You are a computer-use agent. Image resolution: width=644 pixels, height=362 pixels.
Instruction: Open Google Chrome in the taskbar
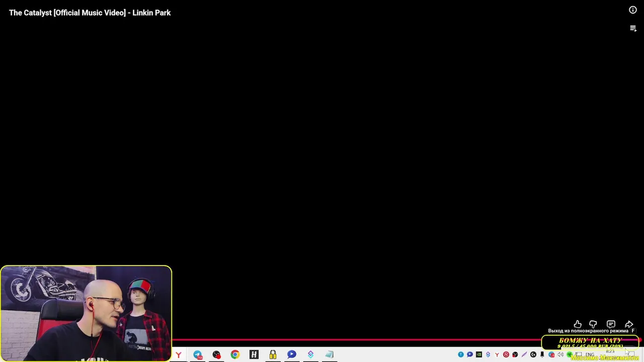235,355
